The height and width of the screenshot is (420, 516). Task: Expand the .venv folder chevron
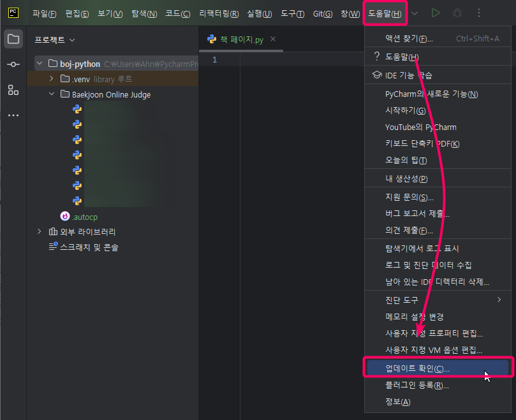click(x=51, y=78)
